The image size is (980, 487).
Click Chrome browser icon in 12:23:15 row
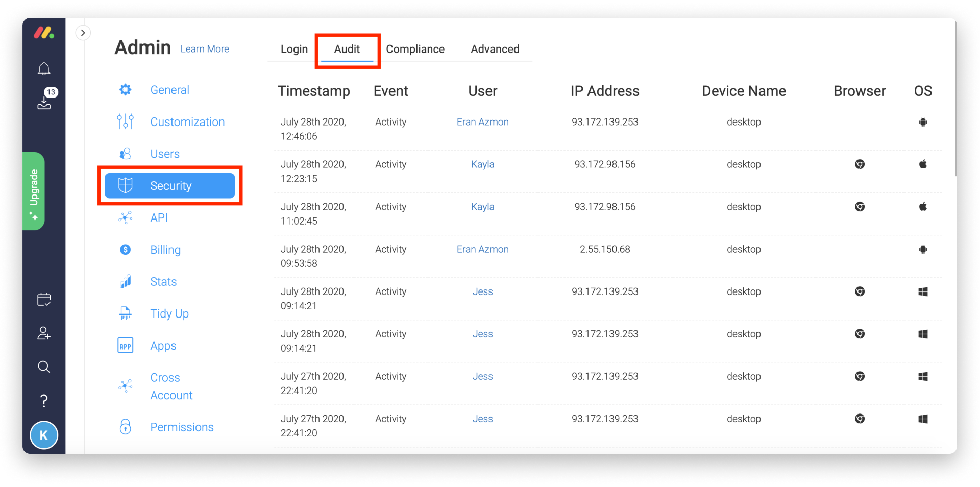[860, 164]
